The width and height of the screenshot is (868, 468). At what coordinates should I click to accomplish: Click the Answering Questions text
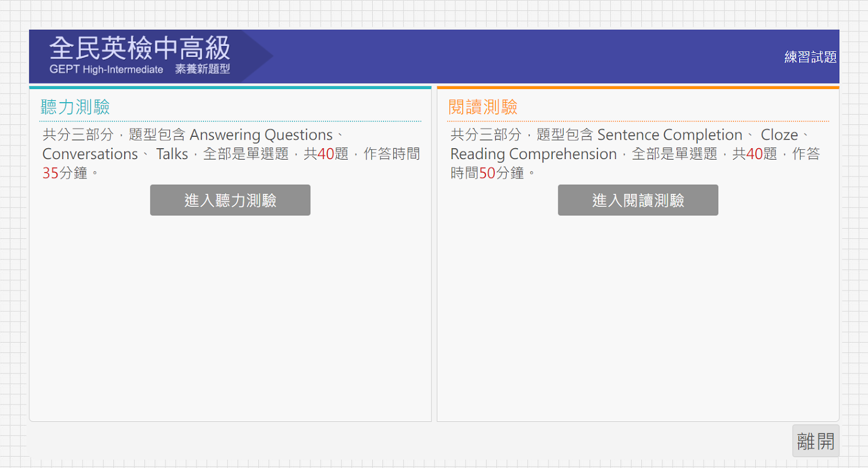[x=261, y=135]
